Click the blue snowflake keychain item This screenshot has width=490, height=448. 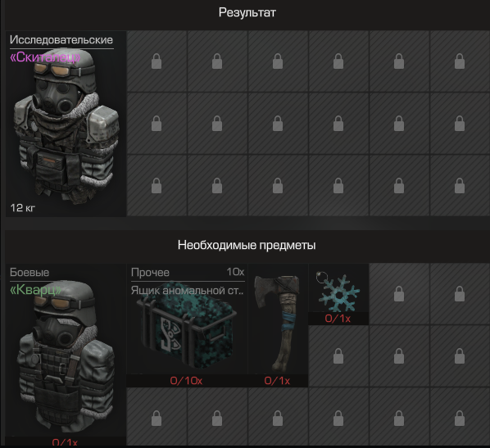pos(338,292)
